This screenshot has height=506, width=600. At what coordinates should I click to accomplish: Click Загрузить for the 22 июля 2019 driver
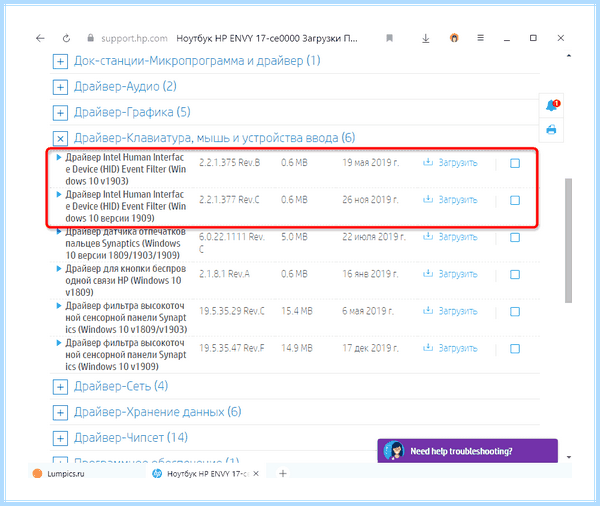pos(458,237)
